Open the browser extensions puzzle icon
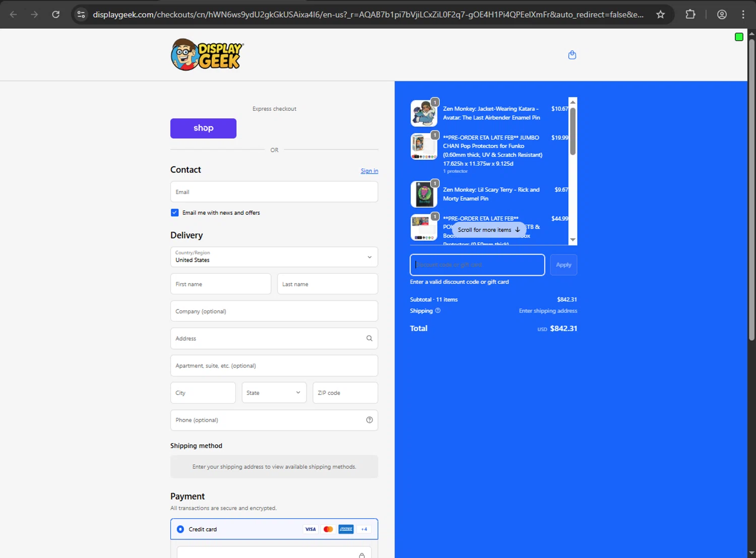 coord(690,14)
